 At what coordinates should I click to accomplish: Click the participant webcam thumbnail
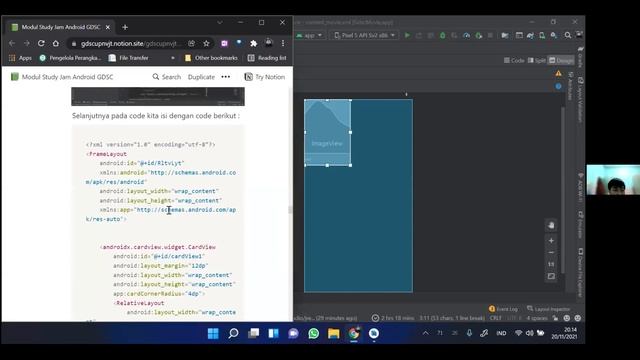tap(613, 180)
